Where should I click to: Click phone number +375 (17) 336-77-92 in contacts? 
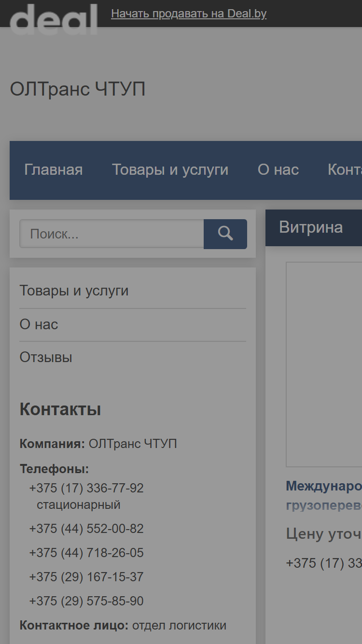coord(86,488)
